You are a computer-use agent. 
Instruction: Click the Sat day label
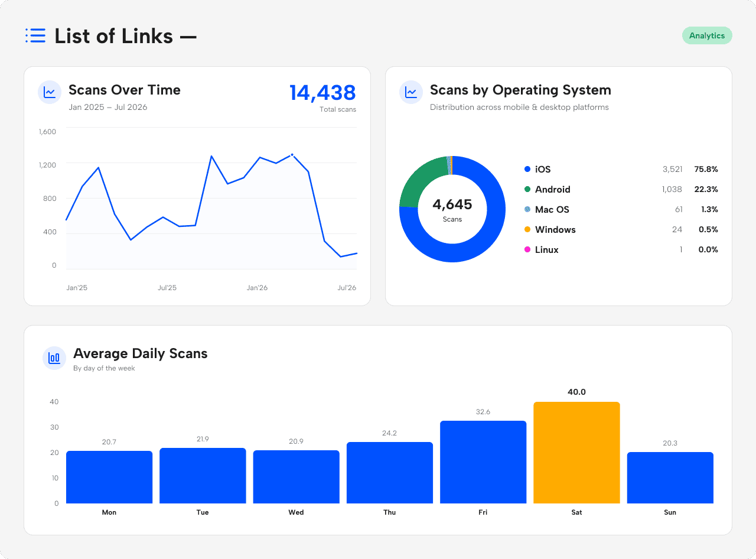[576, 512]
